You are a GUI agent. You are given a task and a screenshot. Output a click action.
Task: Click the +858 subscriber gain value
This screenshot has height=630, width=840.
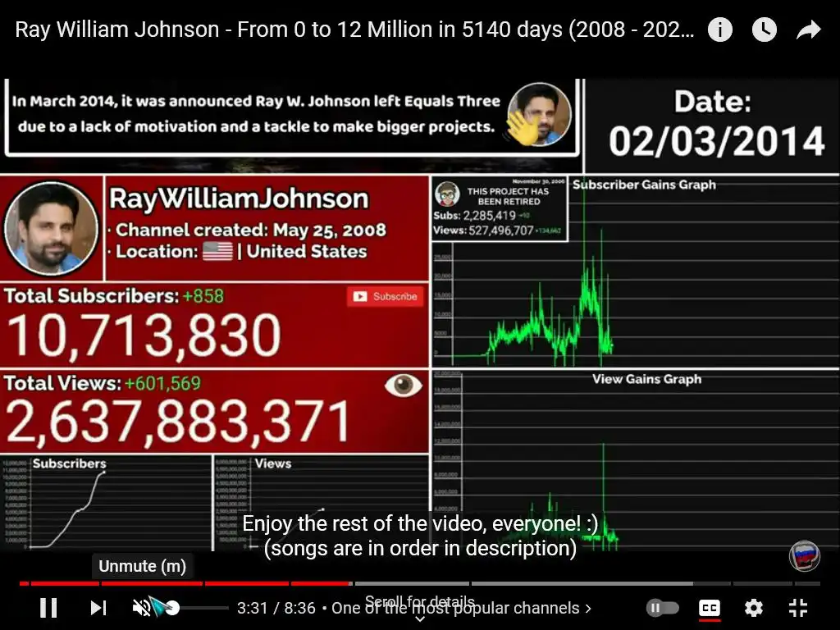[203, 296]
